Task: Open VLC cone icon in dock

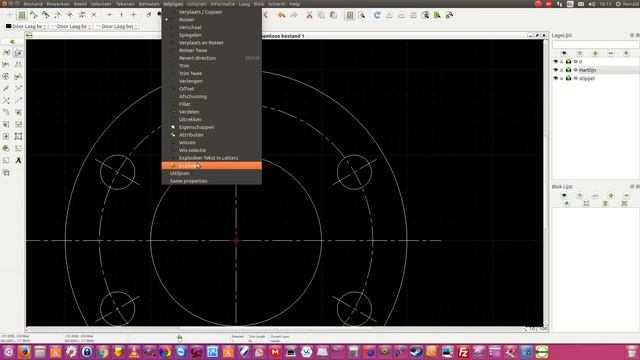Action: tap(133, 352)
